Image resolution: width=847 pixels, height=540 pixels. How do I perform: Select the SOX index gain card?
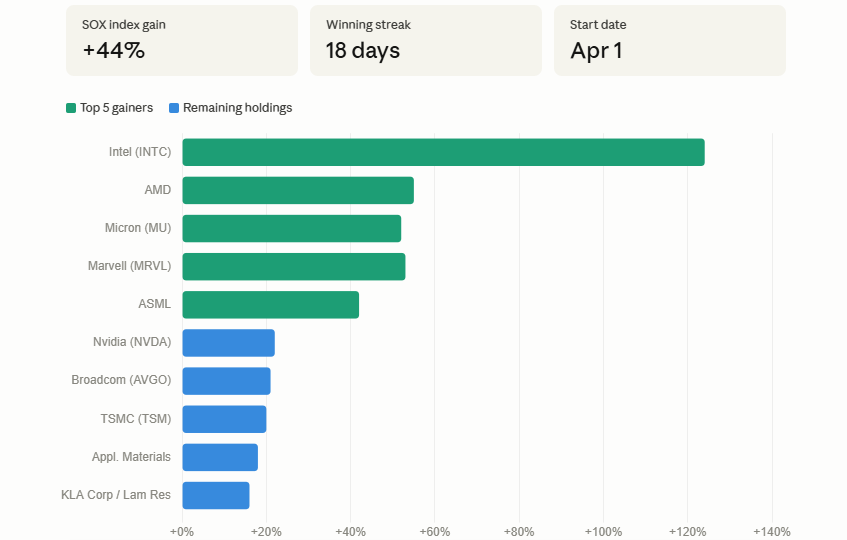click(x=182, y=40)
